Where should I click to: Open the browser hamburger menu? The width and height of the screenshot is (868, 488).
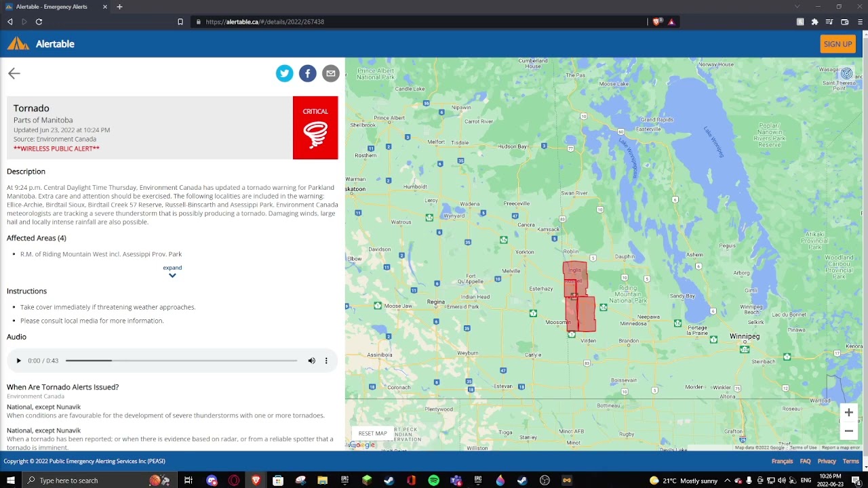coord(860,22)
